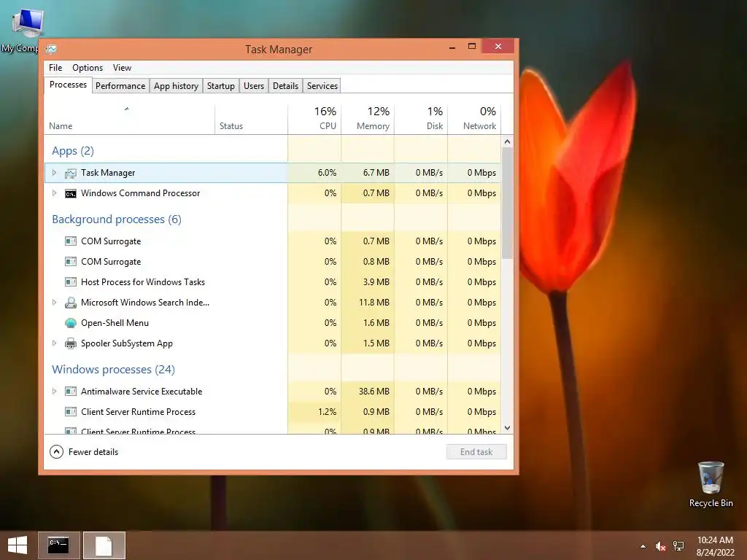Select the Open-Shell Menu process name

[115, 323]
